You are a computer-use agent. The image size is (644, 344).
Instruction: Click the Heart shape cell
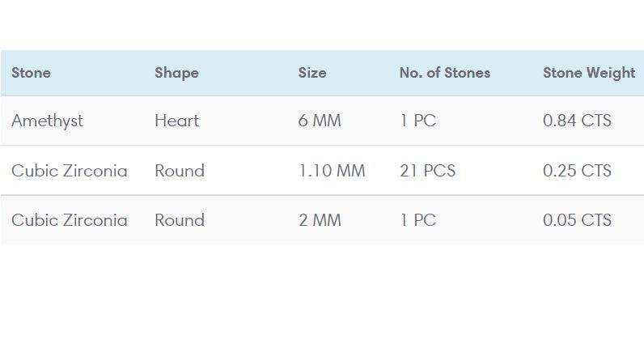[176, 121]
